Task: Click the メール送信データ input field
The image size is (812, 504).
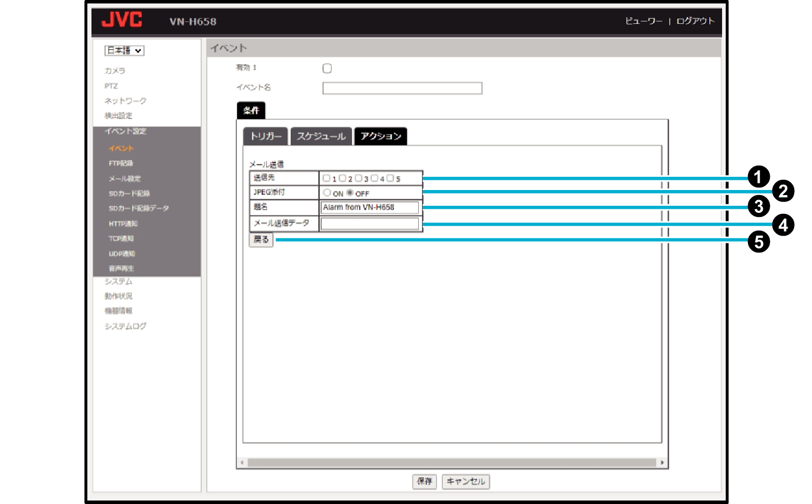Action: point(370,224)
